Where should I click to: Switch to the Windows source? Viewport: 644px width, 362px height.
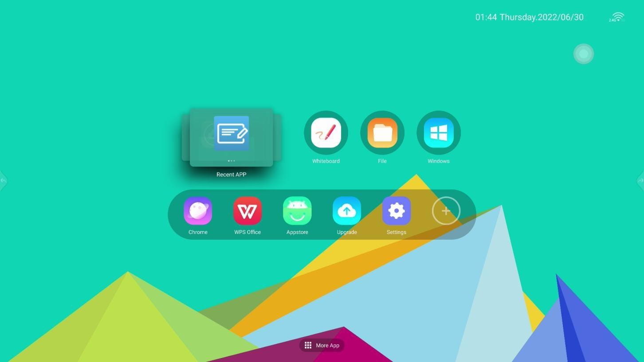(x=439, y=132)
